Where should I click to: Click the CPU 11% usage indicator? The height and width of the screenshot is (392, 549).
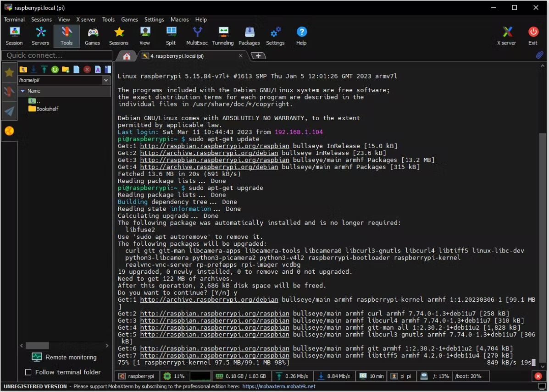[x=174, y=376]
